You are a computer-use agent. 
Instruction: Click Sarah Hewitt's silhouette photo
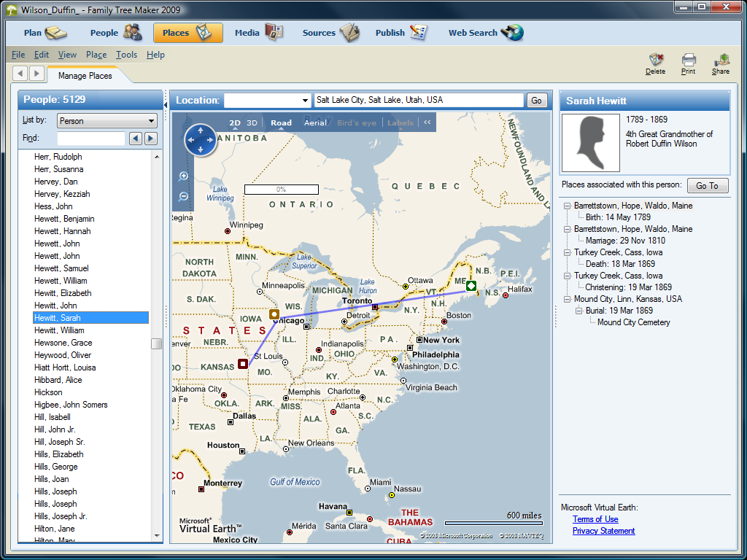point(591,142)
